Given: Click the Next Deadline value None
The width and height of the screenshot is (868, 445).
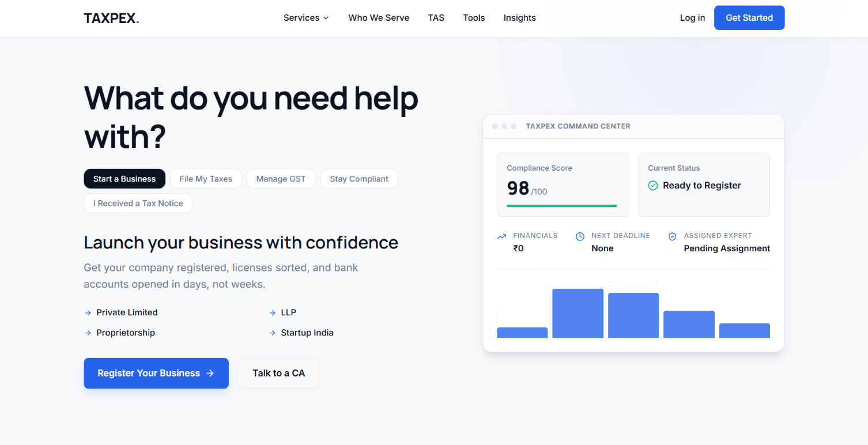Looking at the screenshot, I should [602, 248].
